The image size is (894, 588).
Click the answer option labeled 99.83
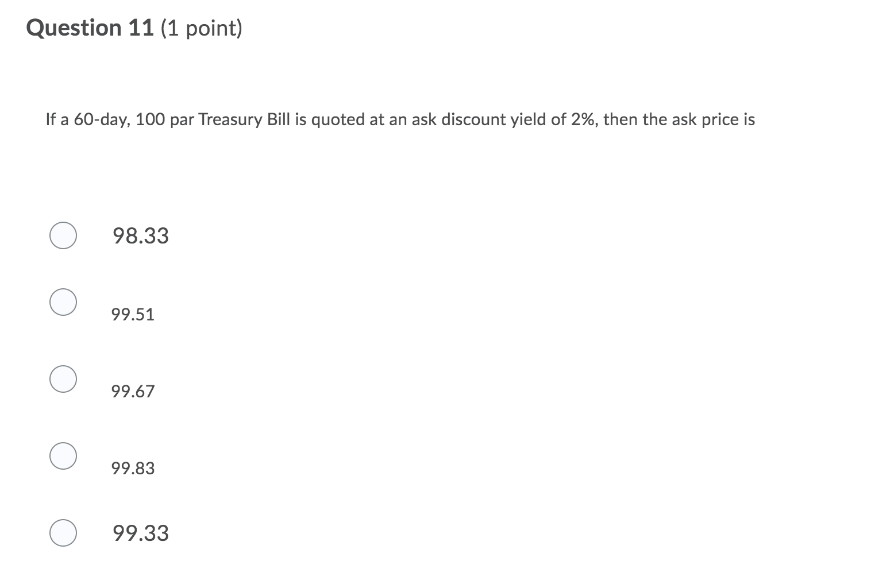point(133,468)
